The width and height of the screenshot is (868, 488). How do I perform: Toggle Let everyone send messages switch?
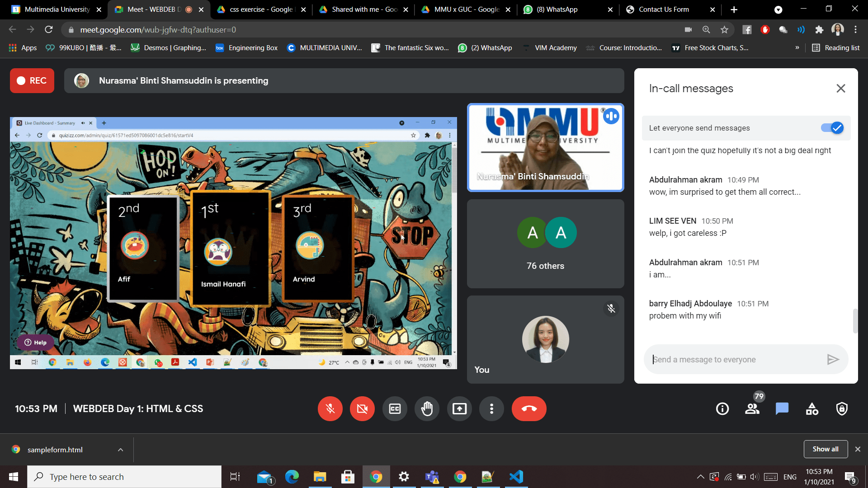pyautogui.click(x=832, y=128)
